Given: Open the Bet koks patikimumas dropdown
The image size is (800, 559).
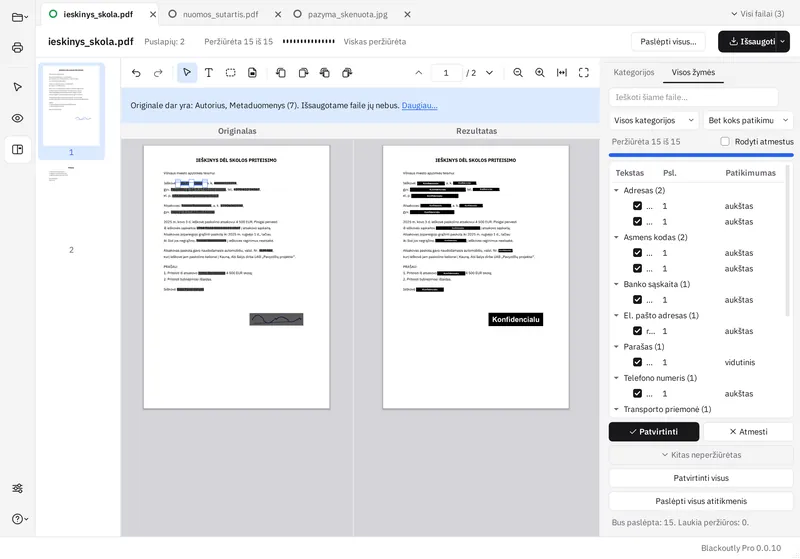Looking at the screenshot, I should (x=748, y=120).
